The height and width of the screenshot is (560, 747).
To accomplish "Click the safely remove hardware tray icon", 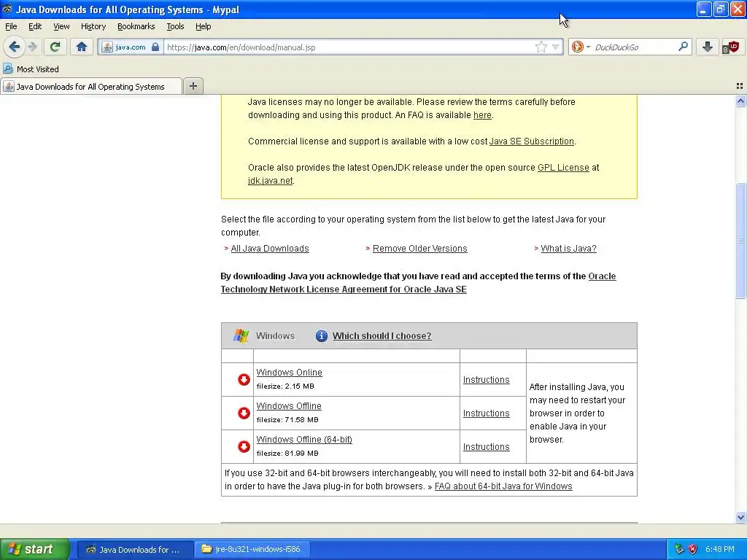I will 679,550.
